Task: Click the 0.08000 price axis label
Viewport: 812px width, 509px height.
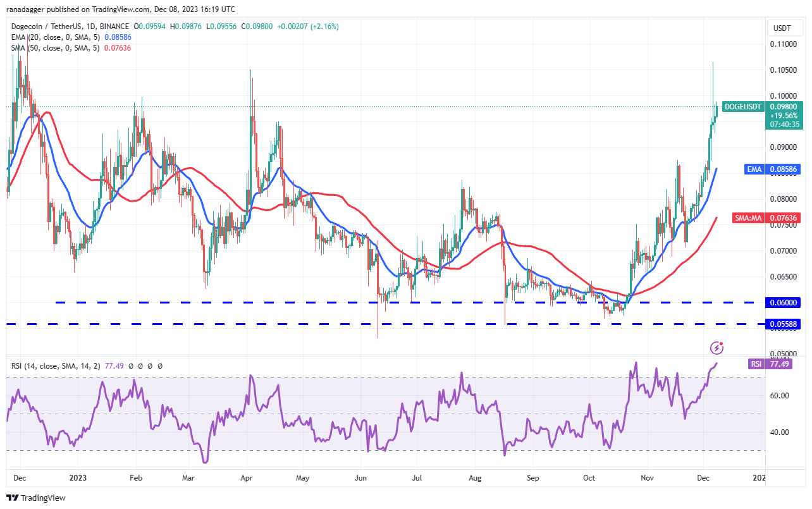Action: pos(783,199)
